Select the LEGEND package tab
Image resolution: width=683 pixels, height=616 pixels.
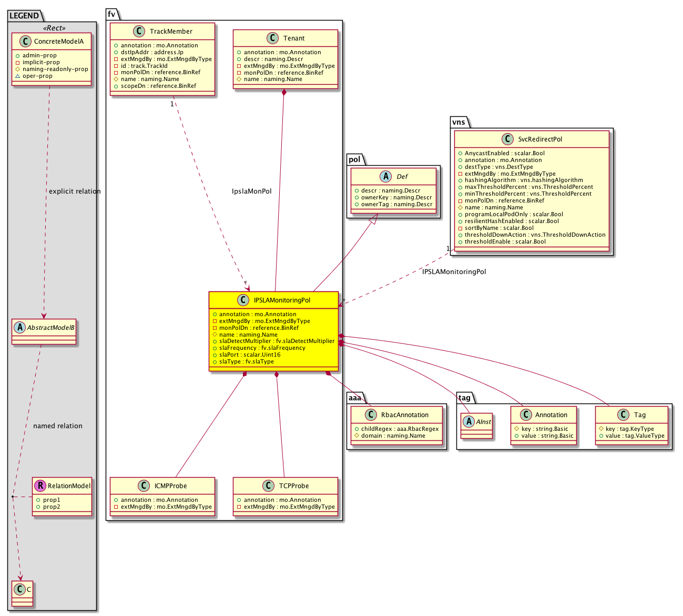24,15
